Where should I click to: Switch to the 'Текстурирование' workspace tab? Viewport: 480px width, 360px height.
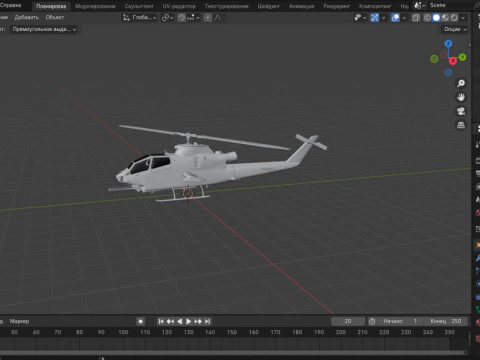tap(226, 6)
